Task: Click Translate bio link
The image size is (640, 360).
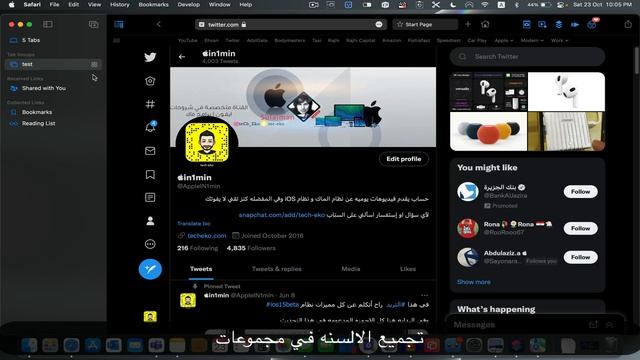Action: [194, 224]
